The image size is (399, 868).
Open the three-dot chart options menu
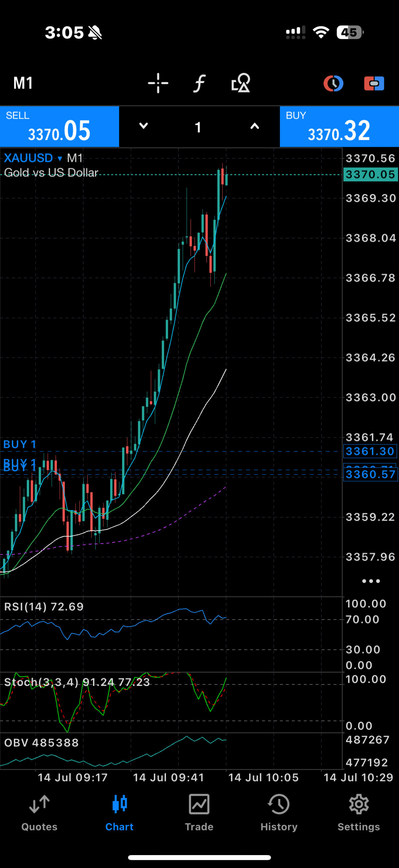tap(371, 581)
